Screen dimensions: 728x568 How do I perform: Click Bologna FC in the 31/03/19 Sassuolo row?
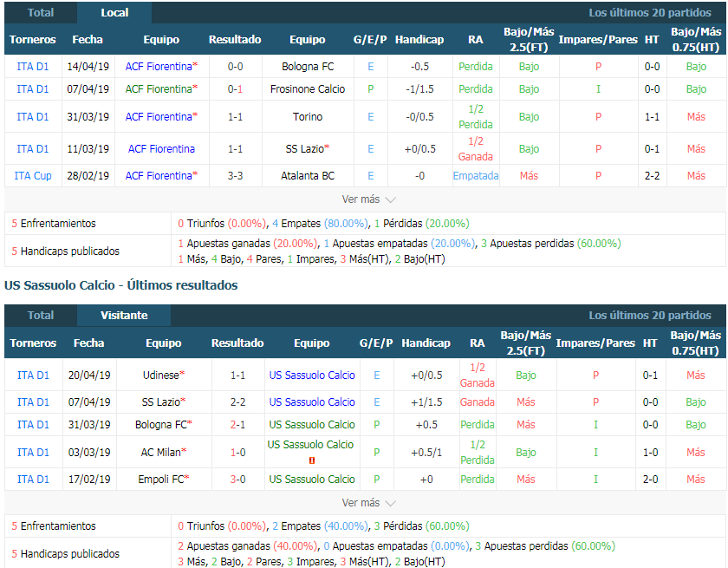tap(160, 425)
